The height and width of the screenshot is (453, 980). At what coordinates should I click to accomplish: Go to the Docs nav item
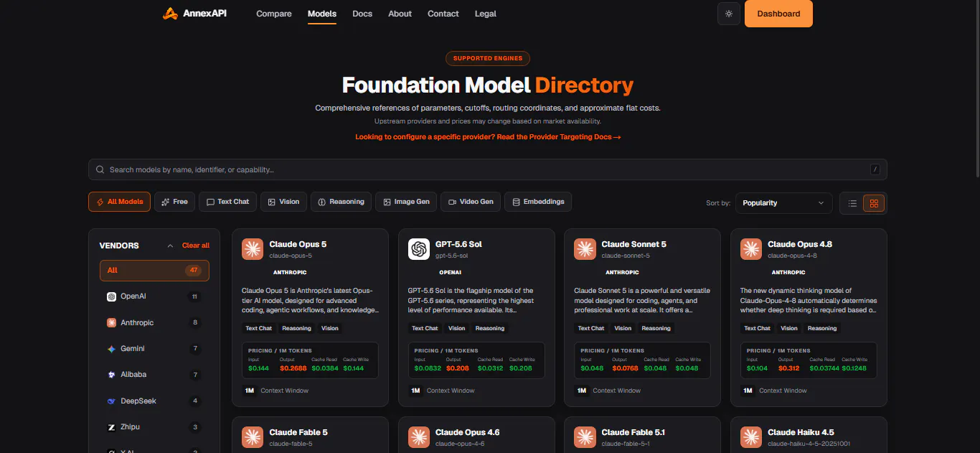362,14
